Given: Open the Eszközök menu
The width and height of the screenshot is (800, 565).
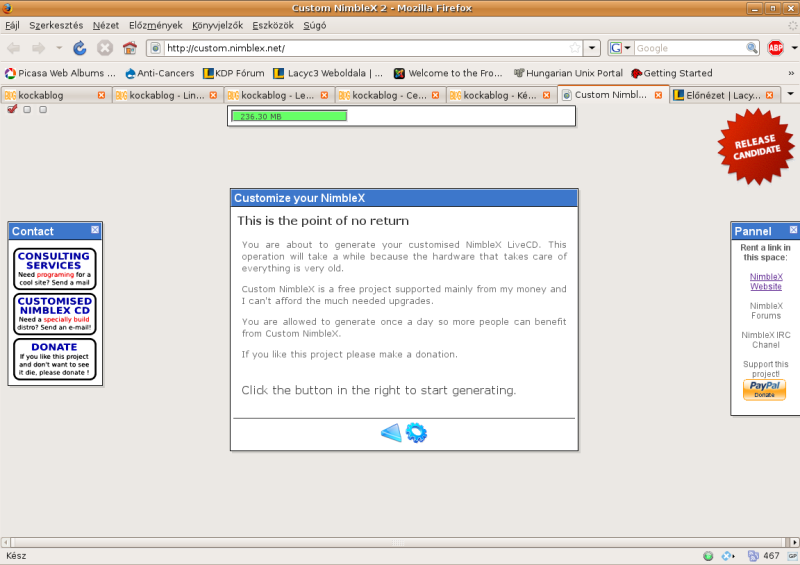Looking at the screenshot, I should [x=273, y=26].
